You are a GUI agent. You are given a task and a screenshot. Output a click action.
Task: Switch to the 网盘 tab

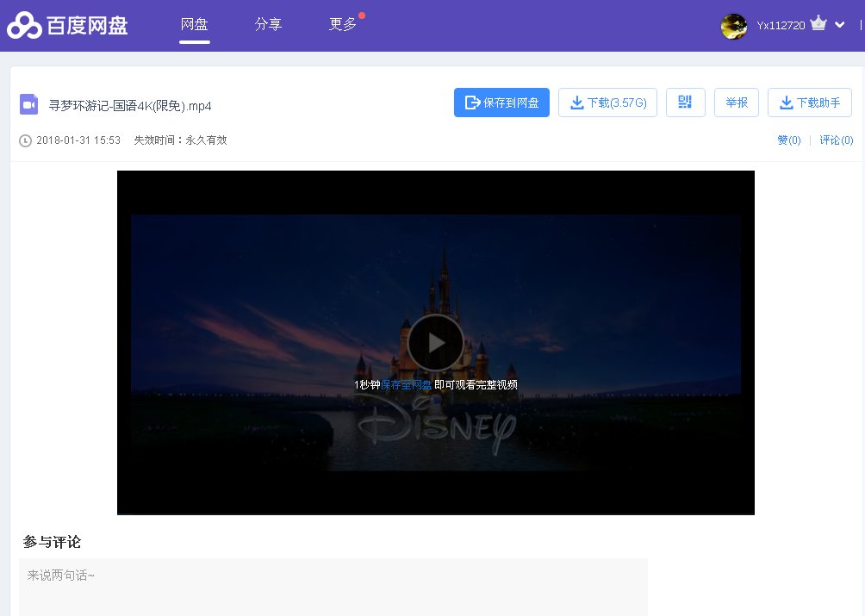click(x=194, y=25)
